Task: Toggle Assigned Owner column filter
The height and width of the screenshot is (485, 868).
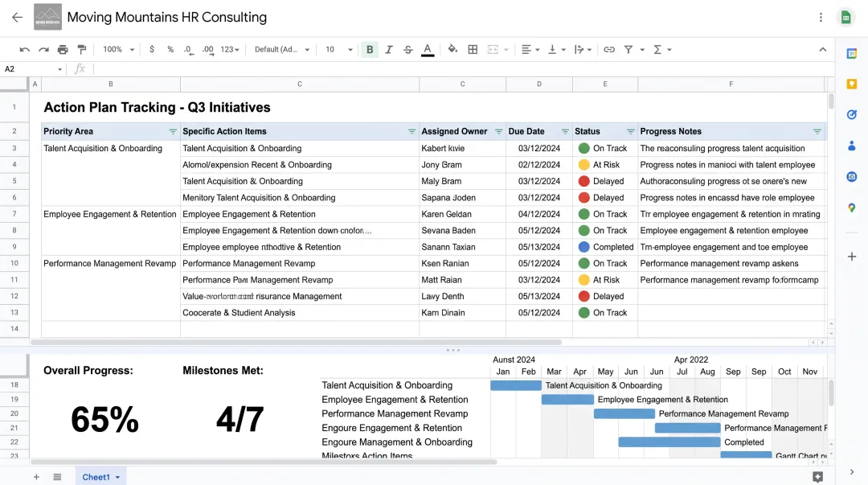Action: (x=499, y=132)
